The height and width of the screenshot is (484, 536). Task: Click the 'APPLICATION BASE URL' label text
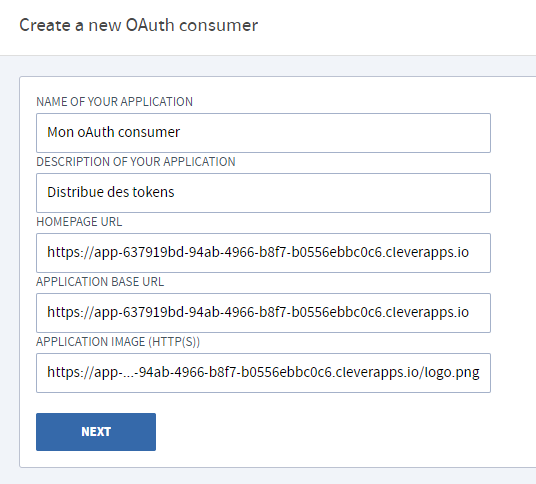100,282
